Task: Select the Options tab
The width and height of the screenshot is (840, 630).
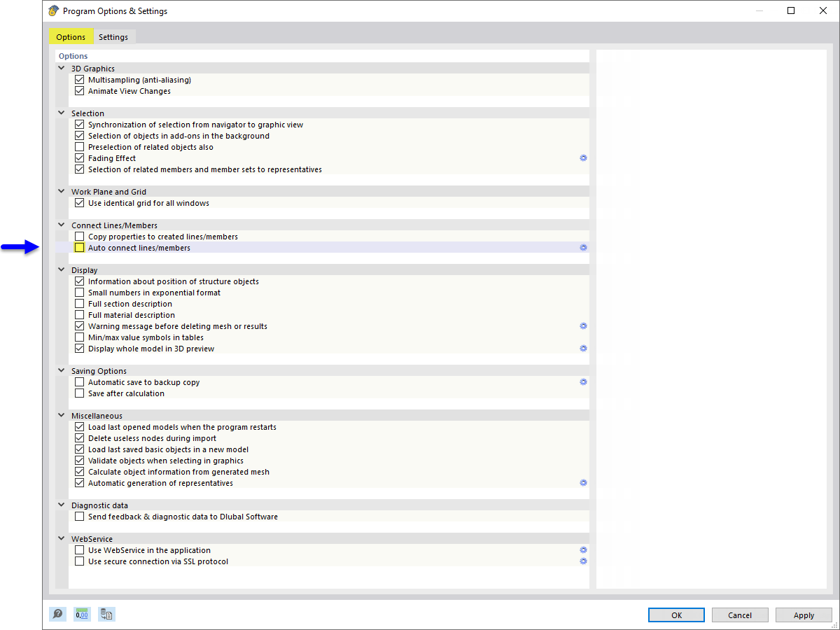Action: point(71,36)
